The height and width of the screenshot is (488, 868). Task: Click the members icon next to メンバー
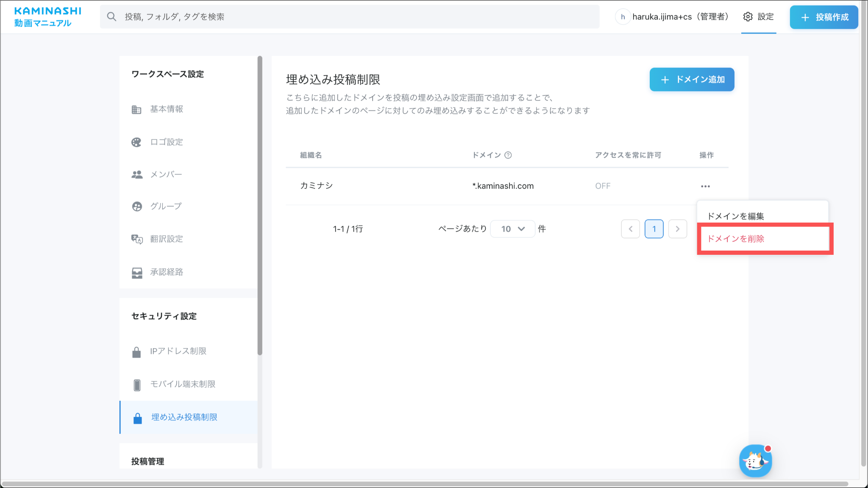(x=136, y=174)
